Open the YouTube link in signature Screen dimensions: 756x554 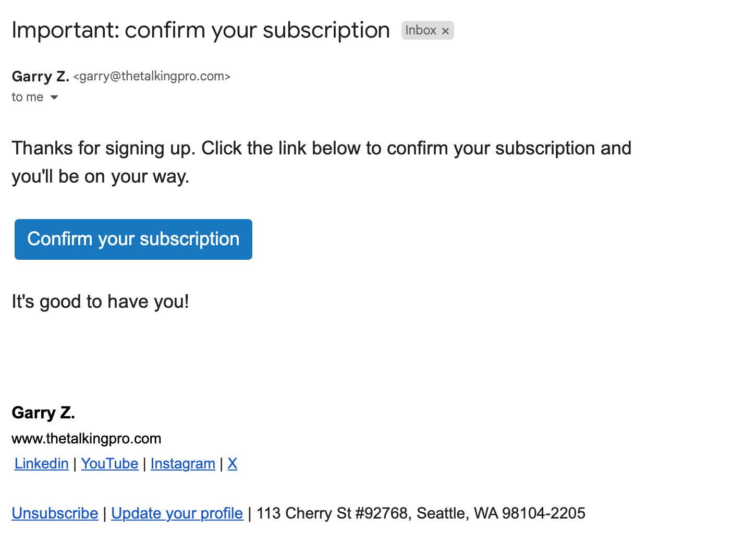[109, 464]
